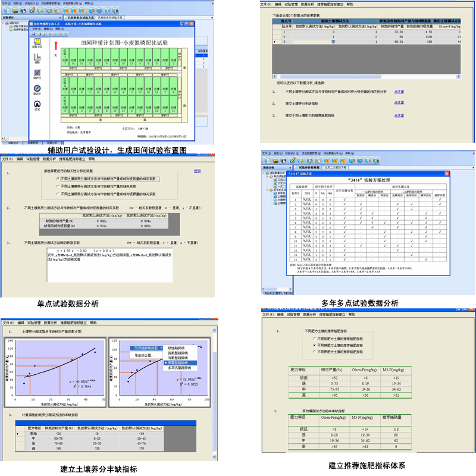Open 数据分析 menu in top-right results window
This screenshot has width=476, height=476.
click(307, 5)
